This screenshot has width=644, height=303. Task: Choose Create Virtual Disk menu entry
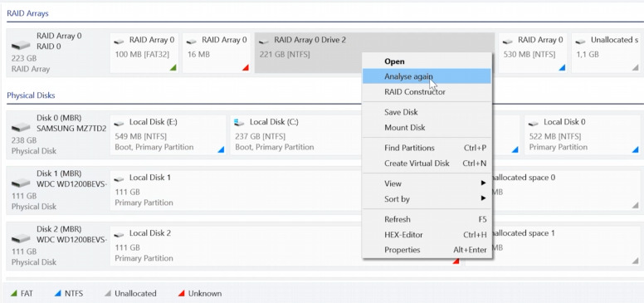pos(427,164)
